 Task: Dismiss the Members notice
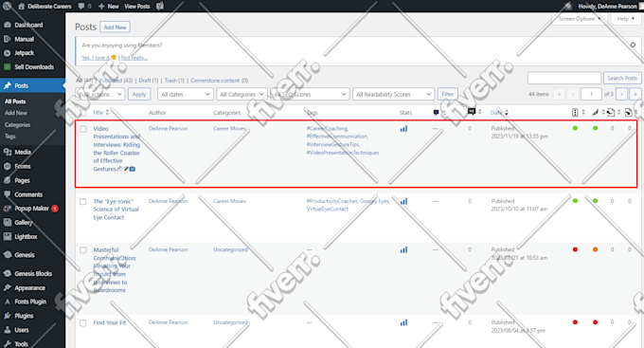(x=633, y=45)
